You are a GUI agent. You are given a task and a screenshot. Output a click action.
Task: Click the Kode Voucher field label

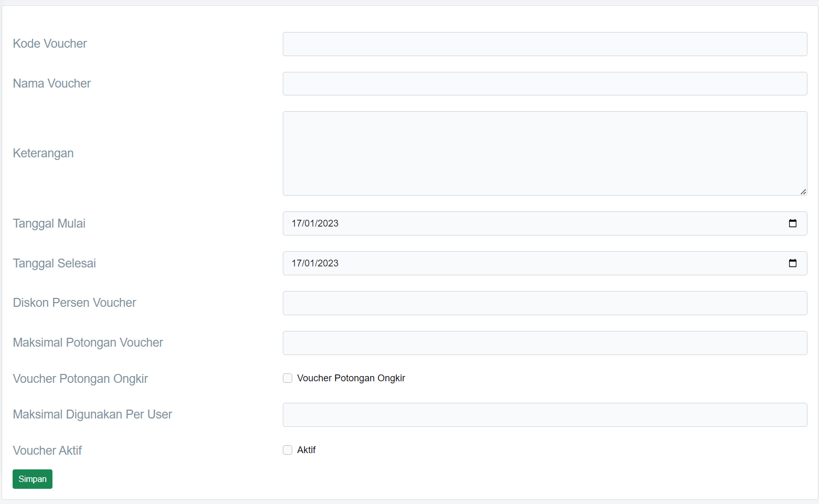(49, 44)
